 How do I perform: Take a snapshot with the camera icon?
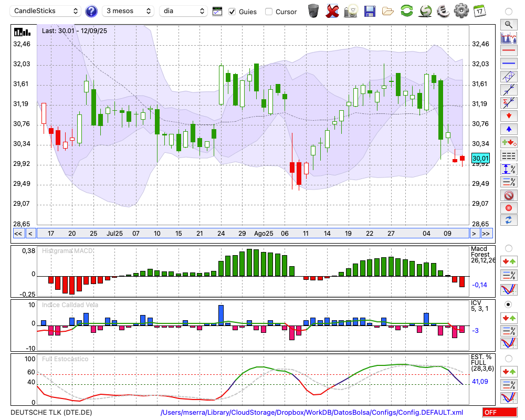[351, 11]
